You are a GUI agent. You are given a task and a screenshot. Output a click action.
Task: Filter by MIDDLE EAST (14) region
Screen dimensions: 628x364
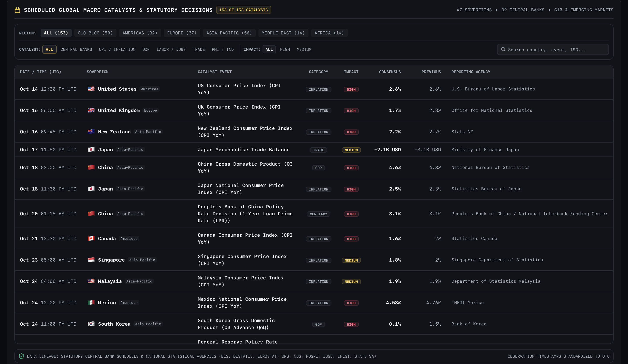pos(283,33)
